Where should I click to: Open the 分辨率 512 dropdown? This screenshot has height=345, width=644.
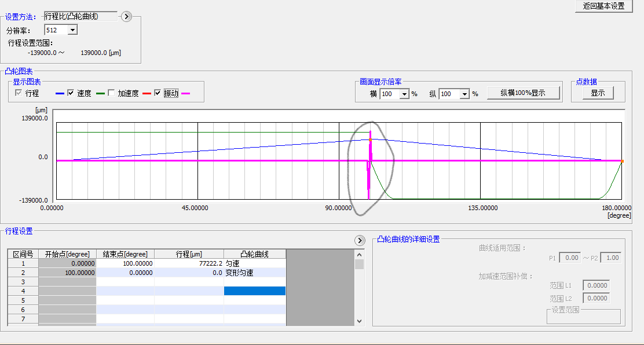coord(72,30)
